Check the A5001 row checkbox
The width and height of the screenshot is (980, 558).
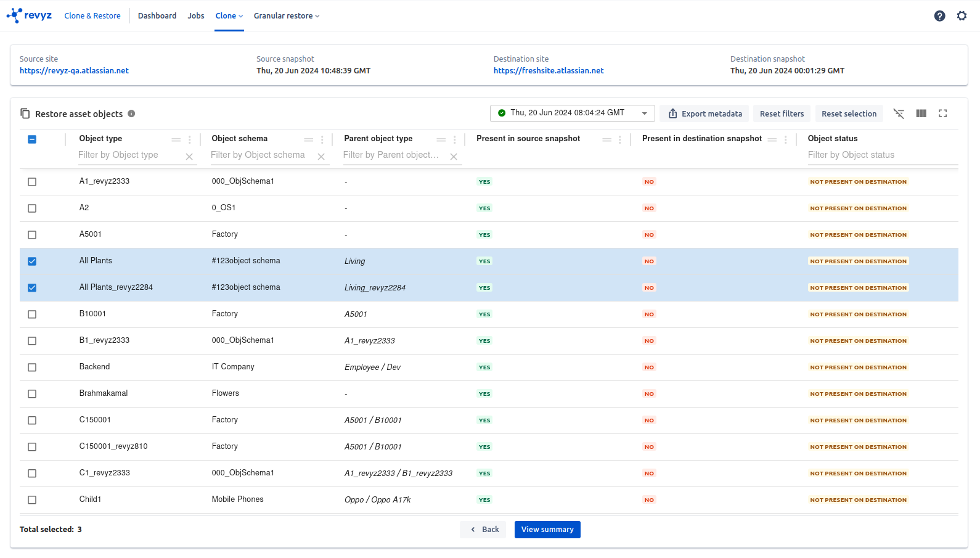pyautogui.click(x=32, y=235)
